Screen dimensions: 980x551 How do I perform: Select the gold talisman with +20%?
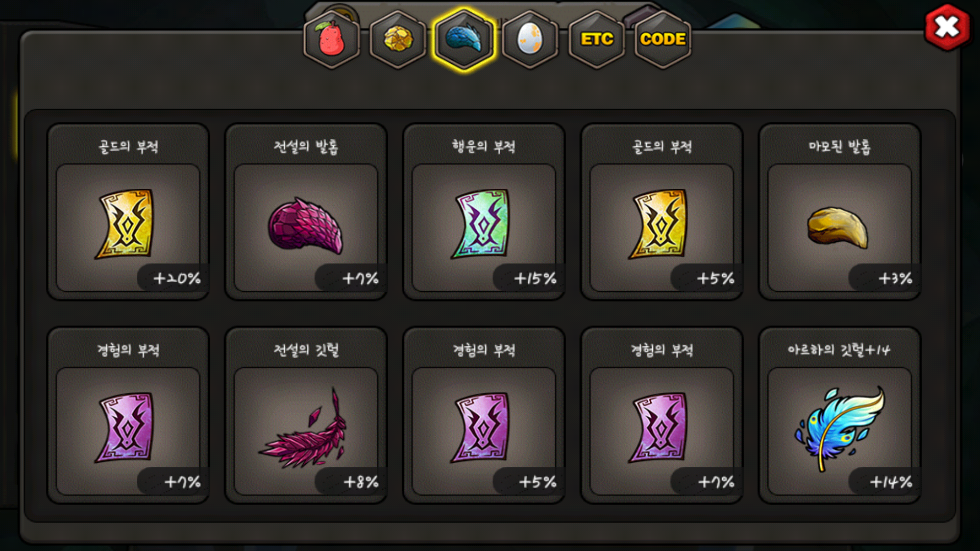coord(128,212)
